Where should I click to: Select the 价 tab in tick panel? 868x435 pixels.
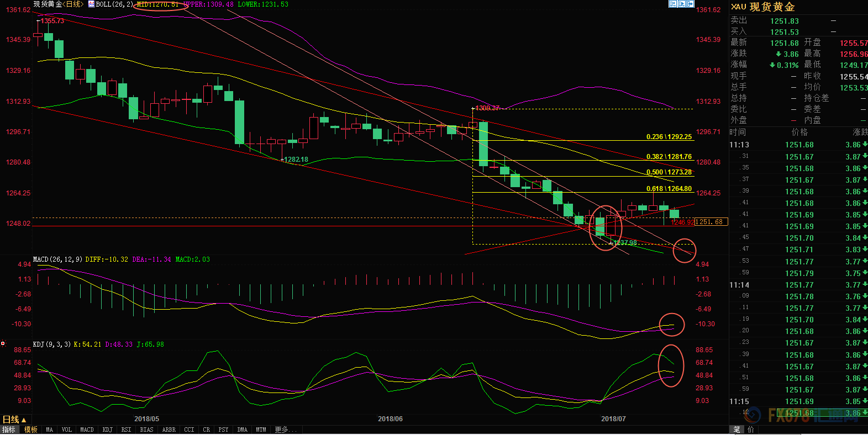[x=750, y=429]
